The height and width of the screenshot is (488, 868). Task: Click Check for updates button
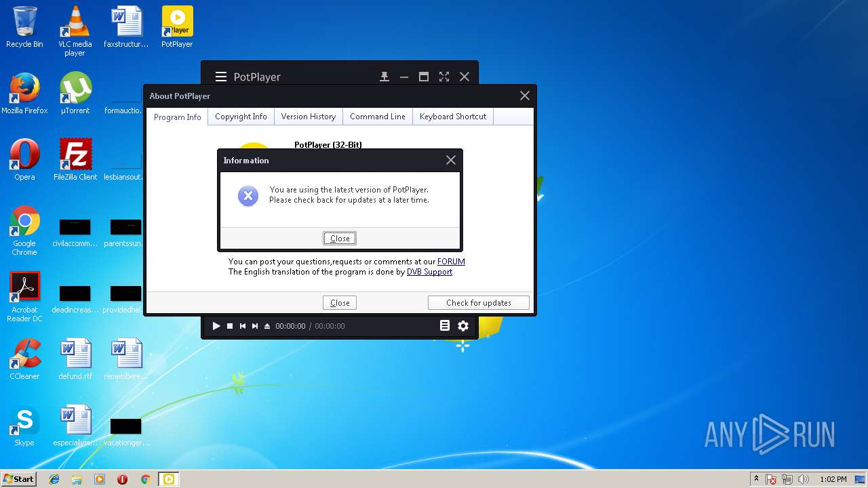tap(479, 303)
